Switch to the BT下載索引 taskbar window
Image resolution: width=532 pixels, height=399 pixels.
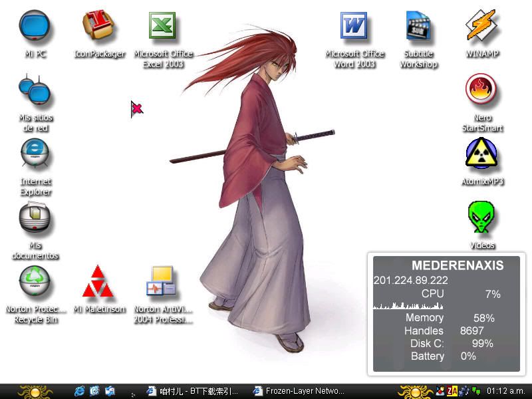[x=193, y=391]
